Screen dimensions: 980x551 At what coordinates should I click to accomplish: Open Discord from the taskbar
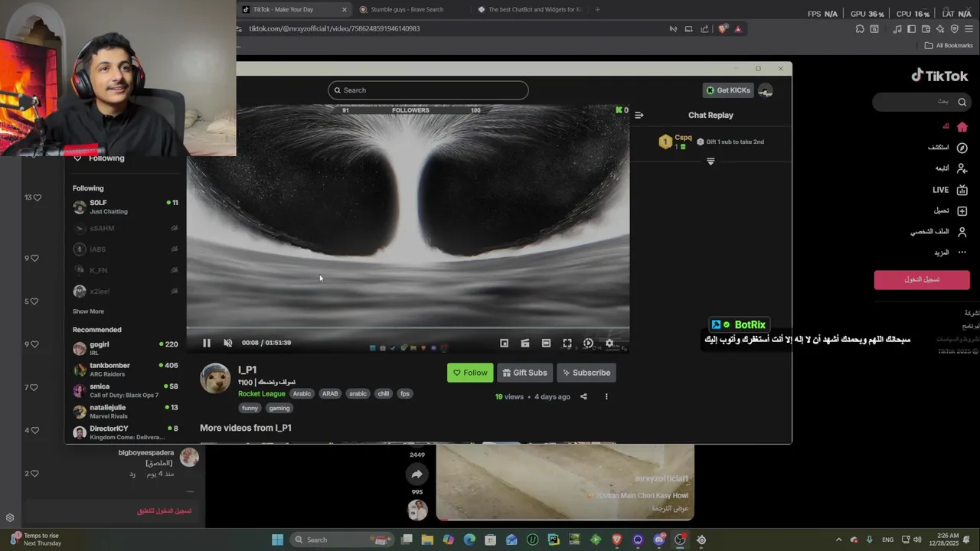(x=658, y=540)
